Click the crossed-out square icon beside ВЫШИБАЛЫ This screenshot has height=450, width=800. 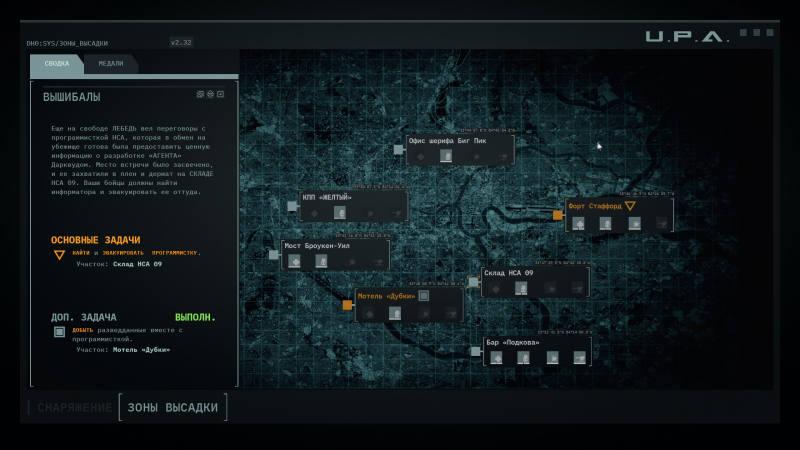click(x=200, y=94)
